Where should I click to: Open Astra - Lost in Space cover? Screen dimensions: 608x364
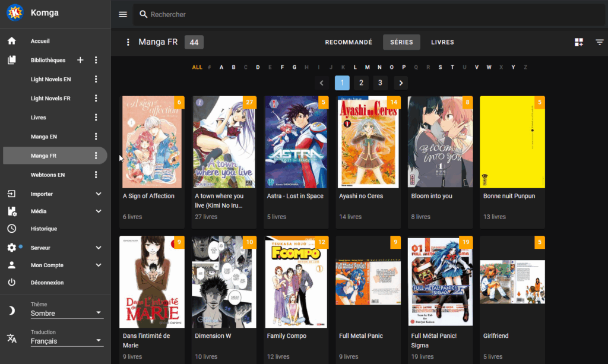tap(296, 142)
